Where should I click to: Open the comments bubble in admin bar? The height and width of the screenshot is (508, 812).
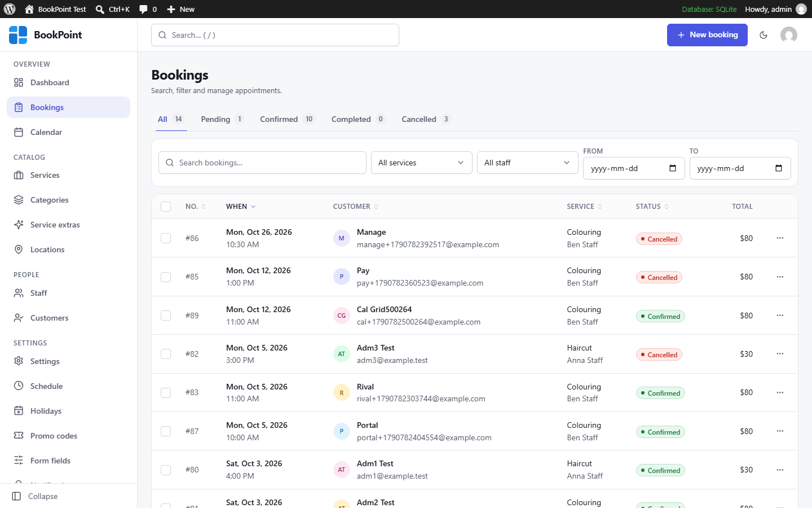pos(148,9)
